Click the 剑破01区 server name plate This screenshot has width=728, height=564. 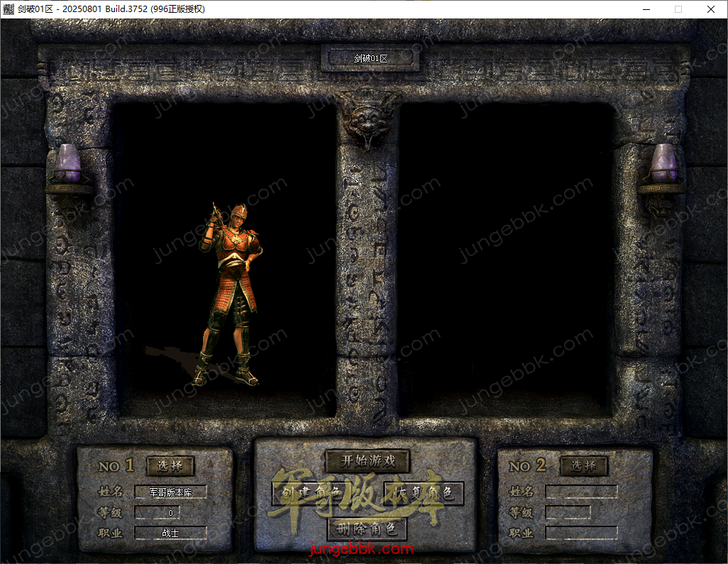[370, 58]
